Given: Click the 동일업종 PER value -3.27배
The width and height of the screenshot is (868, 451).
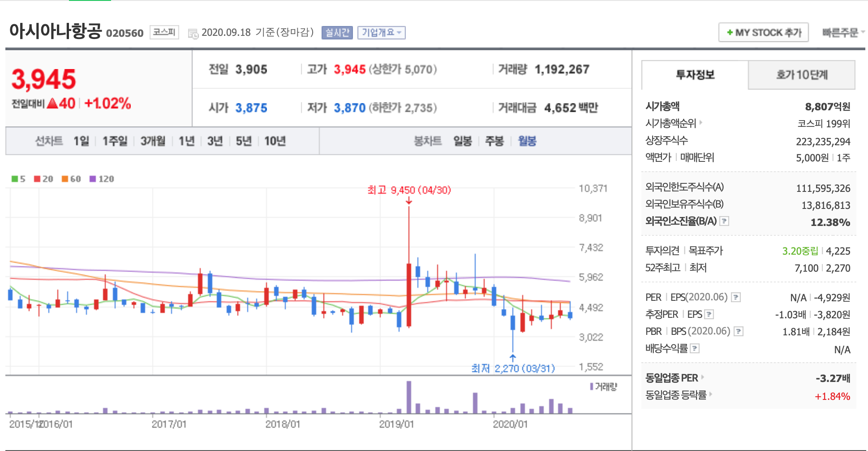Looking at the screenshot, I should [833, 378].
